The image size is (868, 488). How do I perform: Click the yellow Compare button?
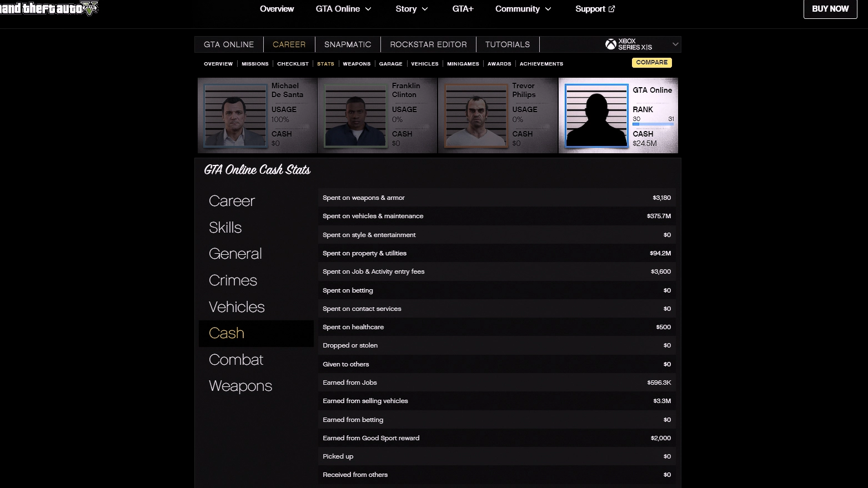coord(651,63)
